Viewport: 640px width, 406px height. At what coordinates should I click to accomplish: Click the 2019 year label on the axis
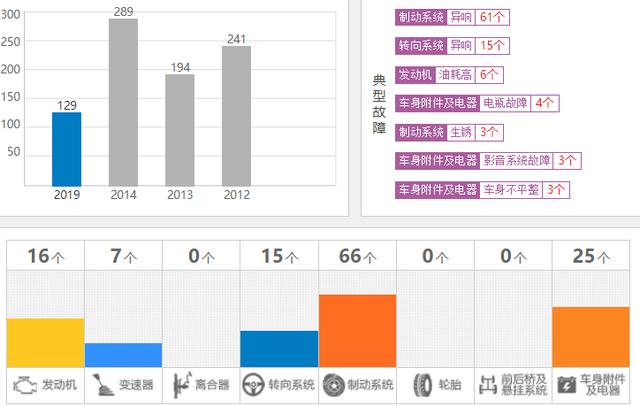(67, 195)
